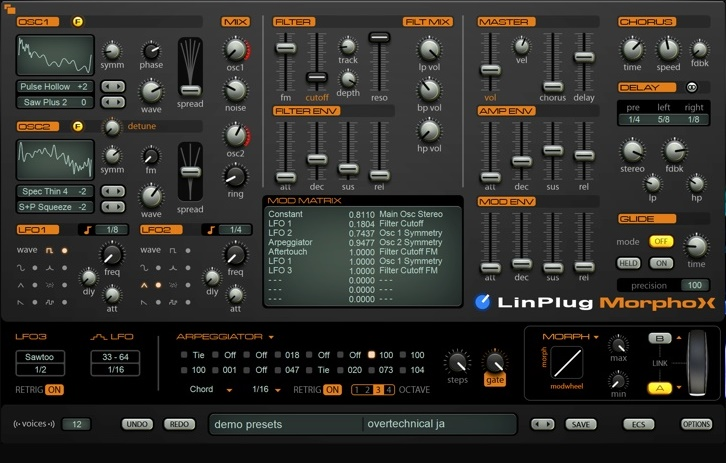Image resolution: width=726 pixels, height=463 pixels.
Task: Toggle glide mode OFF switch
Action: tap(661, 241)
